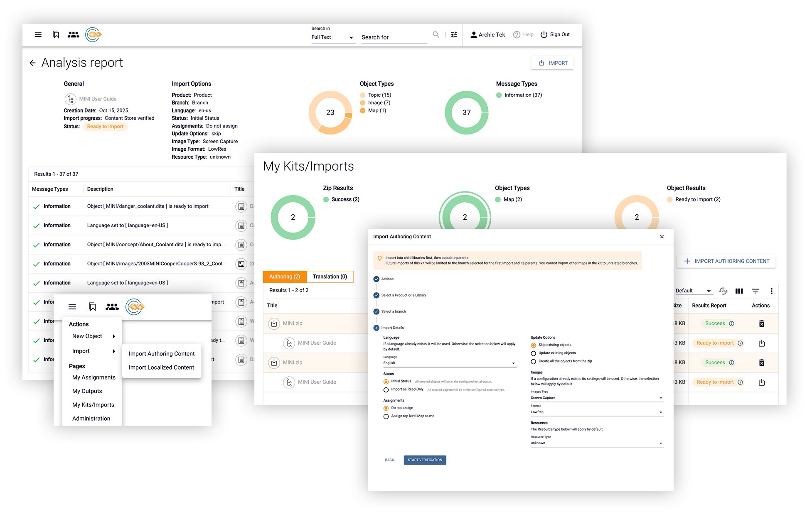Select Update existing objects radio option

click(534, 353)
